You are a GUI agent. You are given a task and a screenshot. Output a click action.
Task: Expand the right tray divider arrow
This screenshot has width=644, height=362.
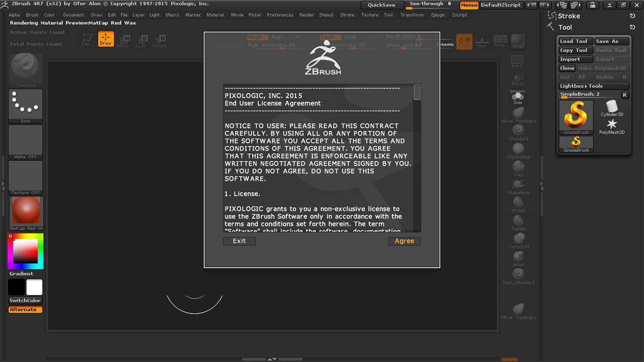click(541, 185)
